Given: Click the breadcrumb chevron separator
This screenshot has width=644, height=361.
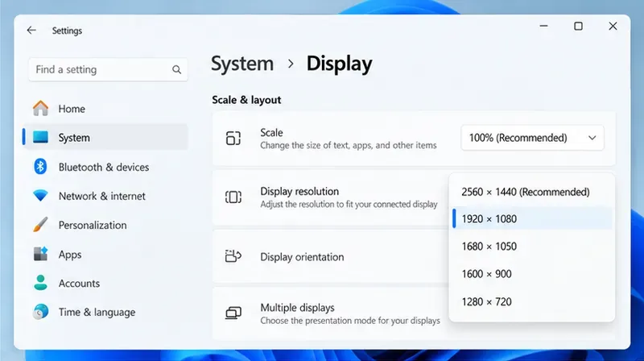Looking at the screenshot, I should pyautogui.click(x=291, y=64).
